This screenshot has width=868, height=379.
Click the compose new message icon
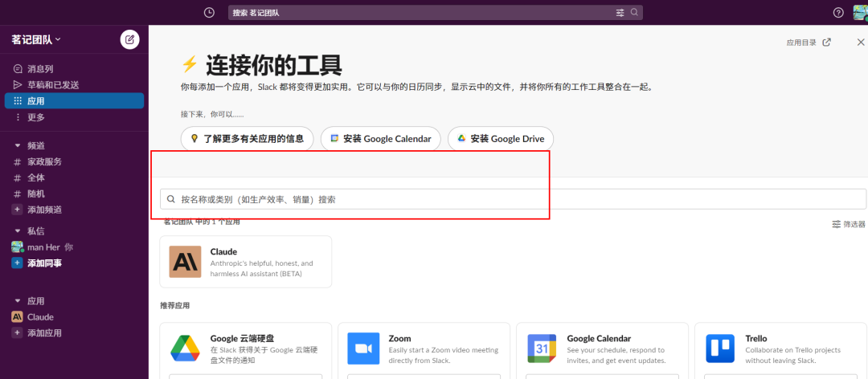[x=129, y=39]
